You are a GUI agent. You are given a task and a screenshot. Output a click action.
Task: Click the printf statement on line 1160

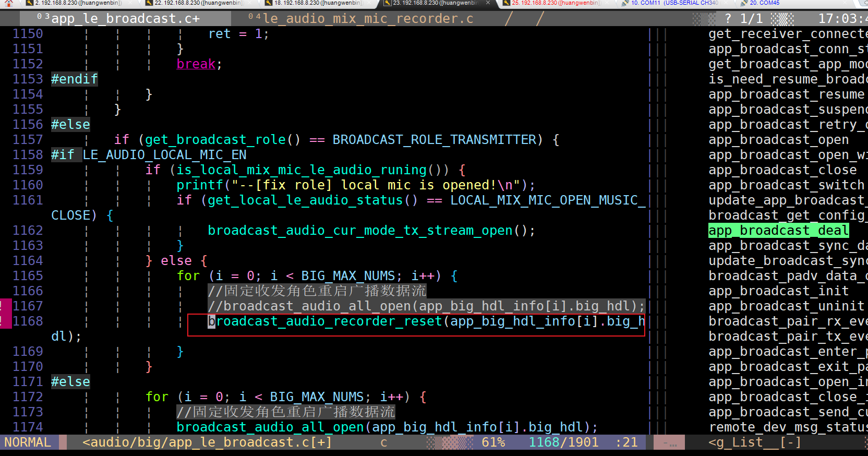click(356, 185)
